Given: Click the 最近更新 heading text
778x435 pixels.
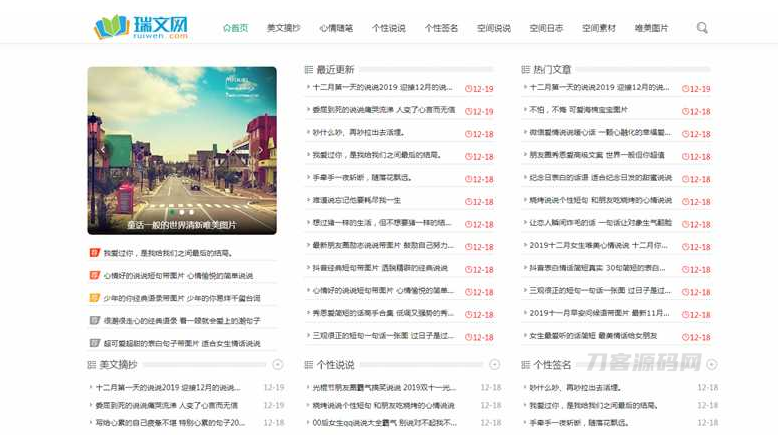Looking at the screenshot, I should (x=335, y=70).
